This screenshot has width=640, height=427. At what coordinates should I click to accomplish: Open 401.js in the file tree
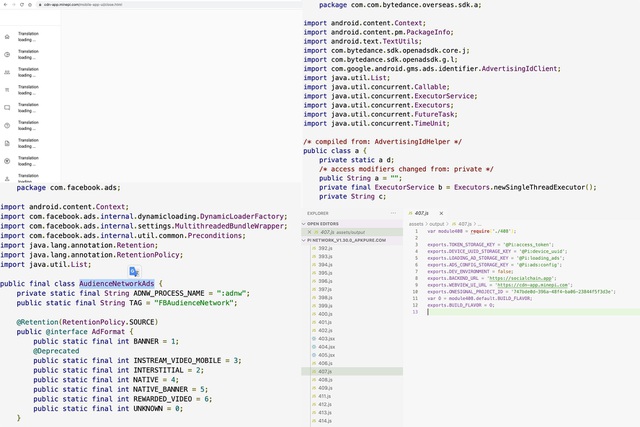point(325,322)
